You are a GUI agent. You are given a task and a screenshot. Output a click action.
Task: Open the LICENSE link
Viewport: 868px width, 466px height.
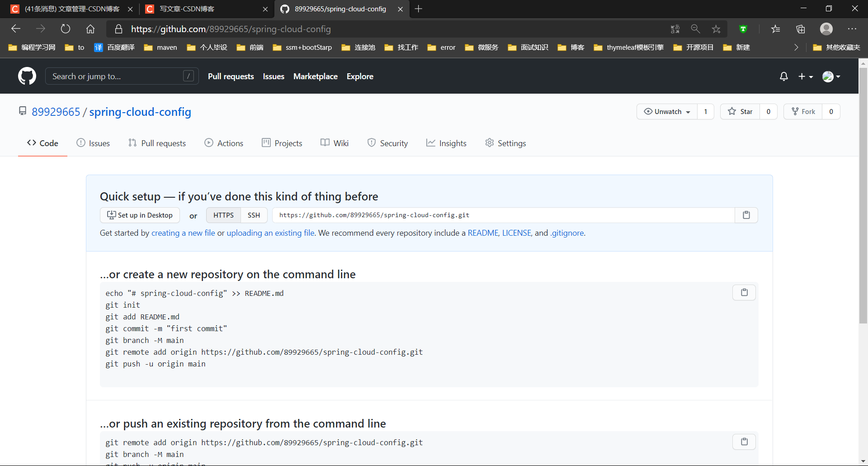click(x=516, y=233)
